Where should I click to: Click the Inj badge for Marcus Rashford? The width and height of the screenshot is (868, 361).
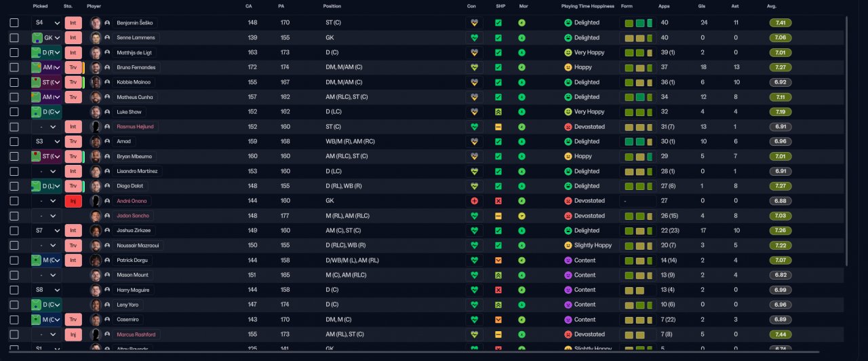pyautogui.click(x=73, y=335)
